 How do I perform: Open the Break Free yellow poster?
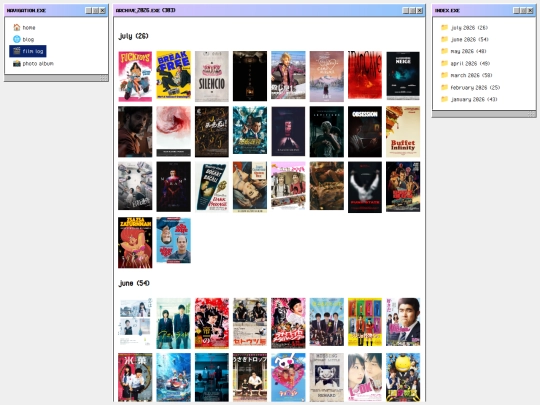[174, 75]
